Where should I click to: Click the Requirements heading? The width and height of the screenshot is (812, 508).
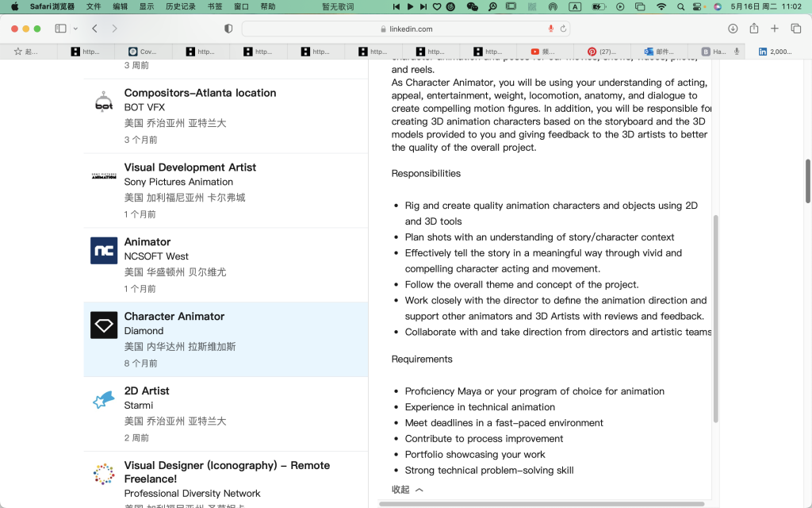coord(422,359)
